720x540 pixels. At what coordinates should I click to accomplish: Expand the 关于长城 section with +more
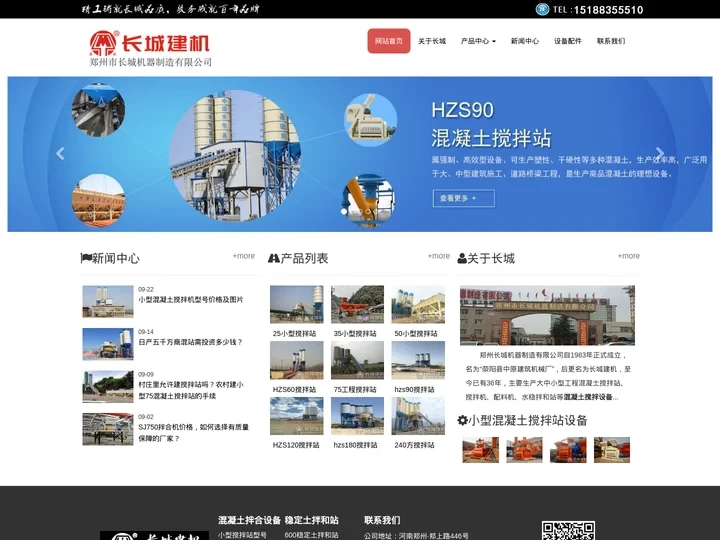coord(628,256)
